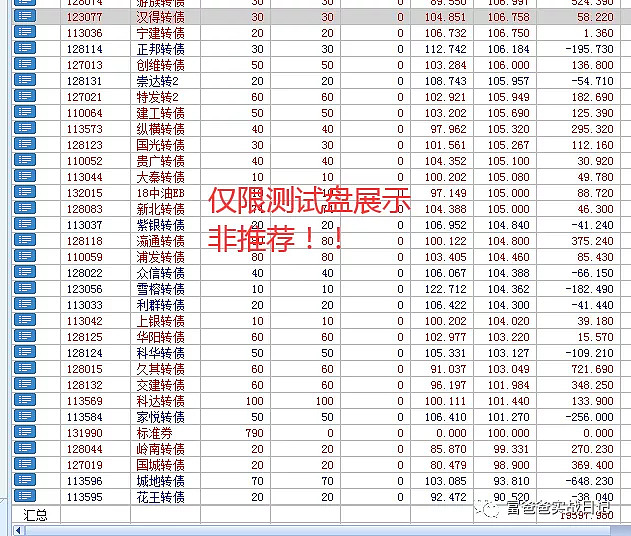Select name cell 标准券
The image size is (631, 536).
coord(155,433)
